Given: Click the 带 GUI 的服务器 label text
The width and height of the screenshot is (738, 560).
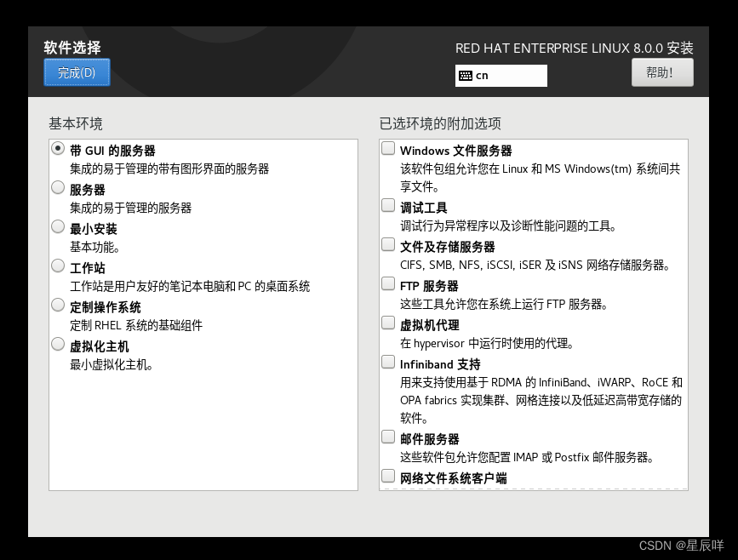Looking at the screenshot, I should pyautogui.click(x=112, y=151).
